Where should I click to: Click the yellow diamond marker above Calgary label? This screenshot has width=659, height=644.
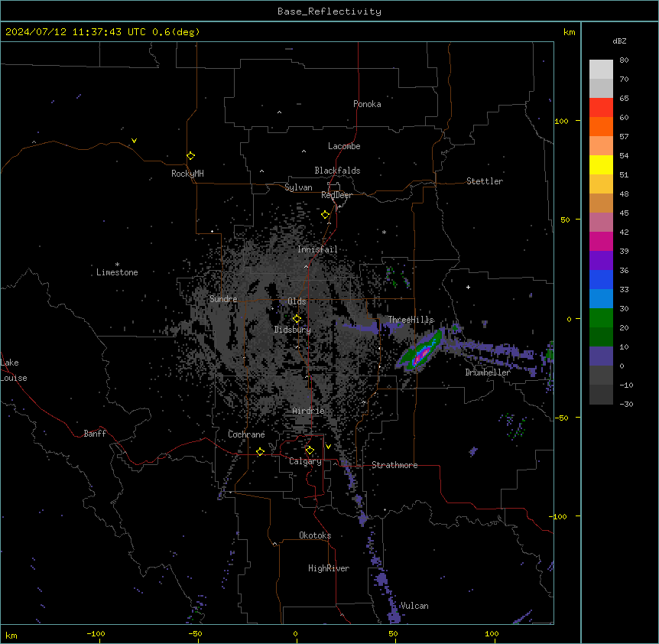310,450
